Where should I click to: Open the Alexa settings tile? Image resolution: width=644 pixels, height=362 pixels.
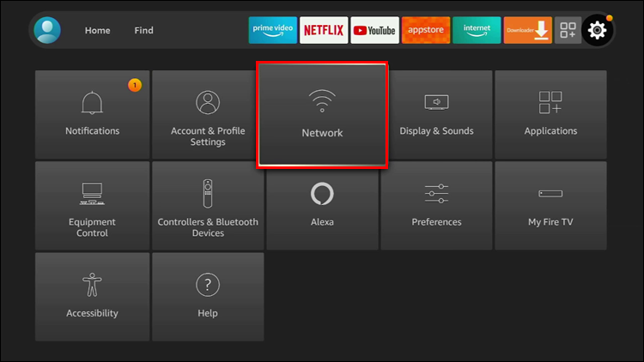[322, 208]
